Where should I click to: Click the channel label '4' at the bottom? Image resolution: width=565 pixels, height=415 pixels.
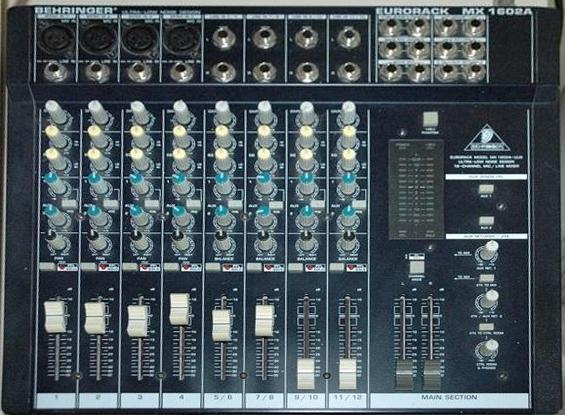[181, 397]
